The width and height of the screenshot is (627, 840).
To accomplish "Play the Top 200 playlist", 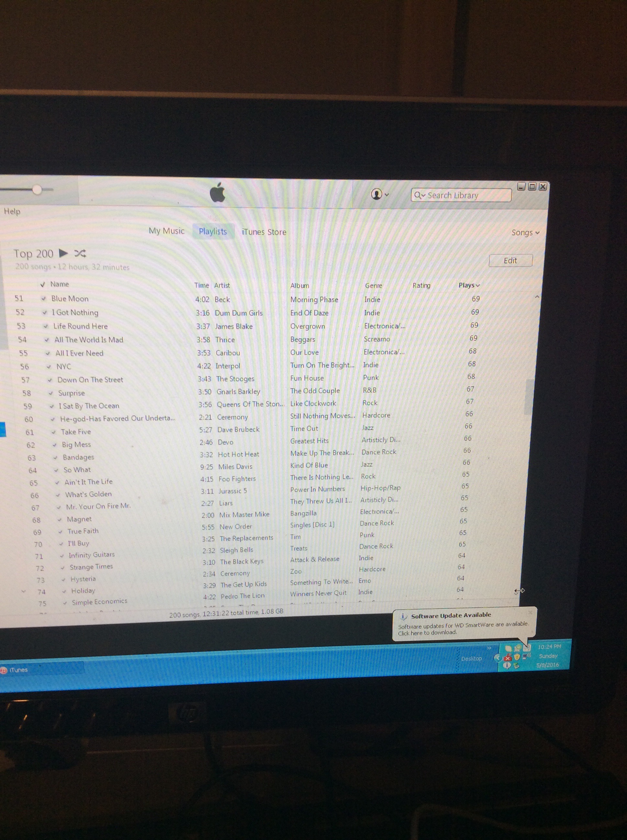I will pos(63,253).
